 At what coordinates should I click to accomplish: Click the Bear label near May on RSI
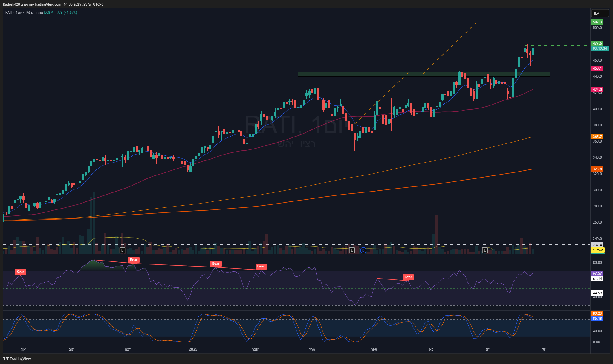pos(408,277)
